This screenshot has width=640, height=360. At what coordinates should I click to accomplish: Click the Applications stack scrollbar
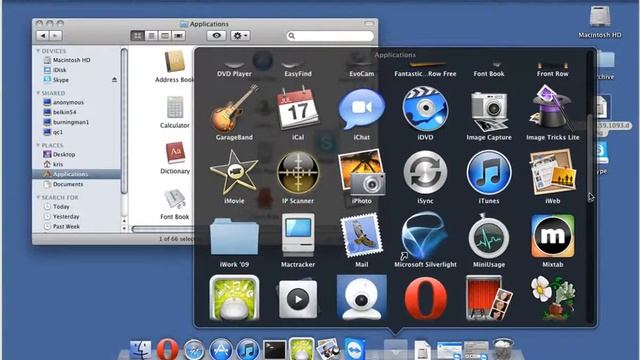click(589, 158)
